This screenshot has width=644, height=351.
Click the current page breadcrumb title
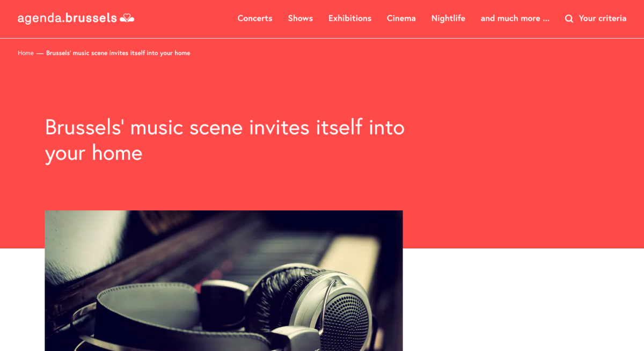tap(118, 53)
